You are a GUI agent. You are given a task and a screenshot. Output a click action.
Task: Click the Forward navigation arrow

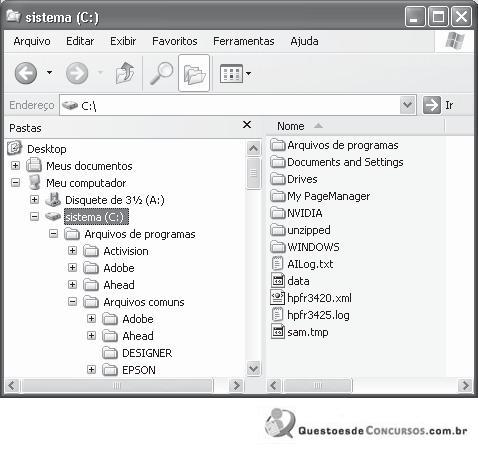(77, 73)
